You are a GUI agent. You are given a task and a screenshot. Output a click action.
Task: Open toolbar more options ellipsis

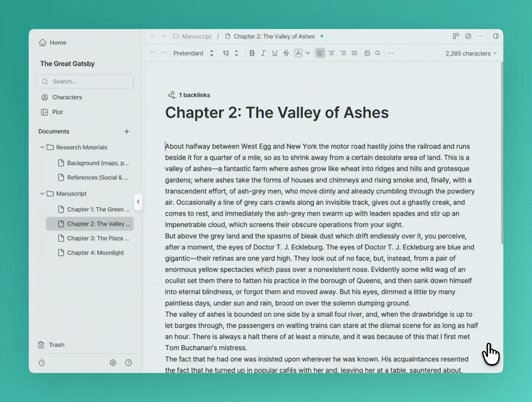390,53
